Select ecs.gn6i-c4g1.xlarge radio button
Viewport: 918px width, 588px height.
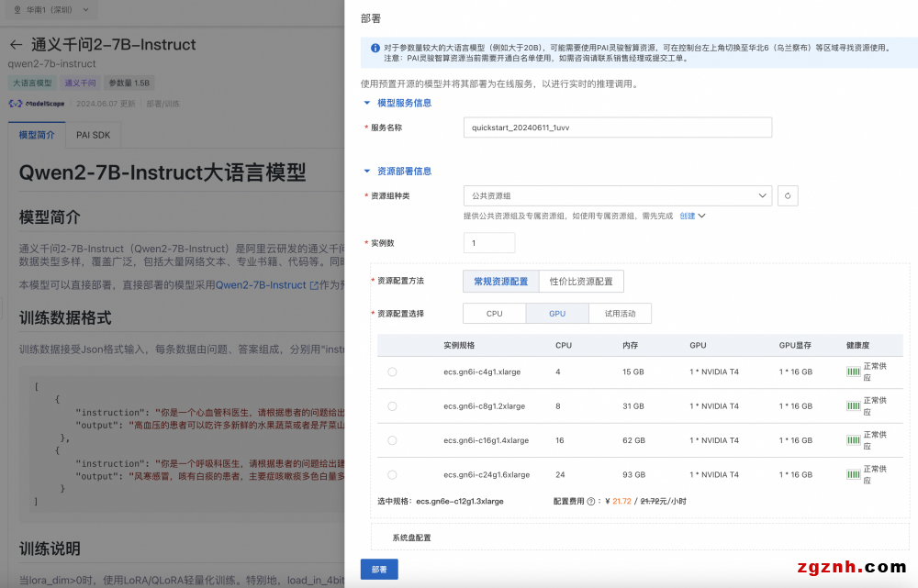point(392,372)
